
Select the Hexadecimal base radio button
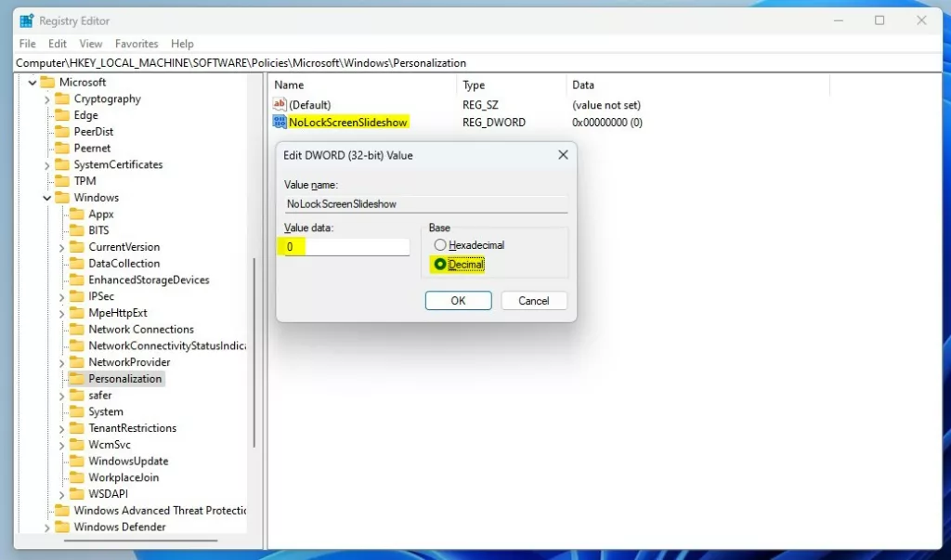(439, 245)
